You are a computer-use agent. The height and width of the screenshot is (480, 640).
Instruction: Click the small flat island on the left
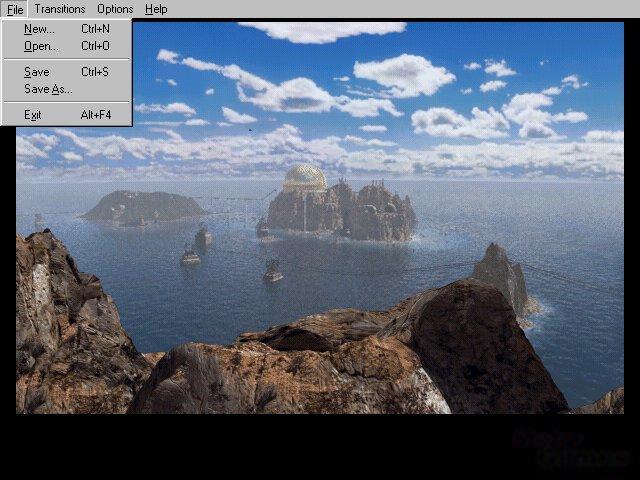tap(144, 207)
